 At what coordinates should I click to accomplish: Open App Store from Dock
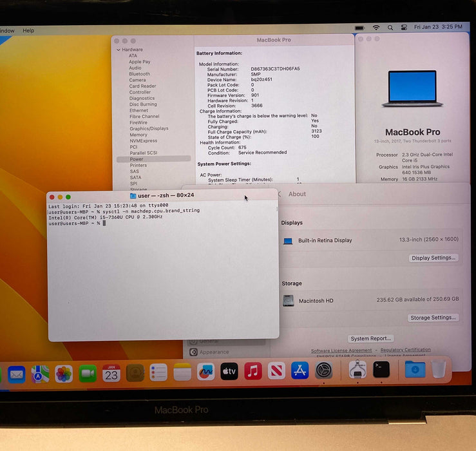click(x=300, y=370)
